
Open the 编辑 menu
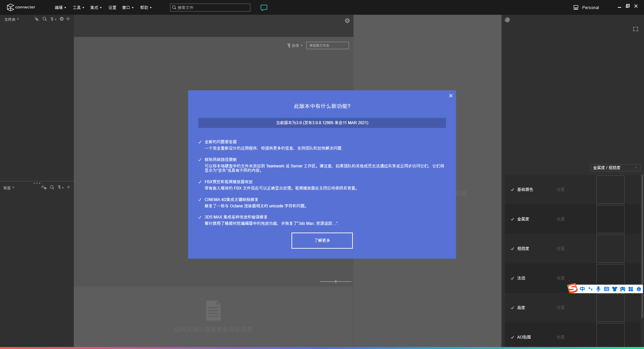pyautogui.click(x=60, y=7)
